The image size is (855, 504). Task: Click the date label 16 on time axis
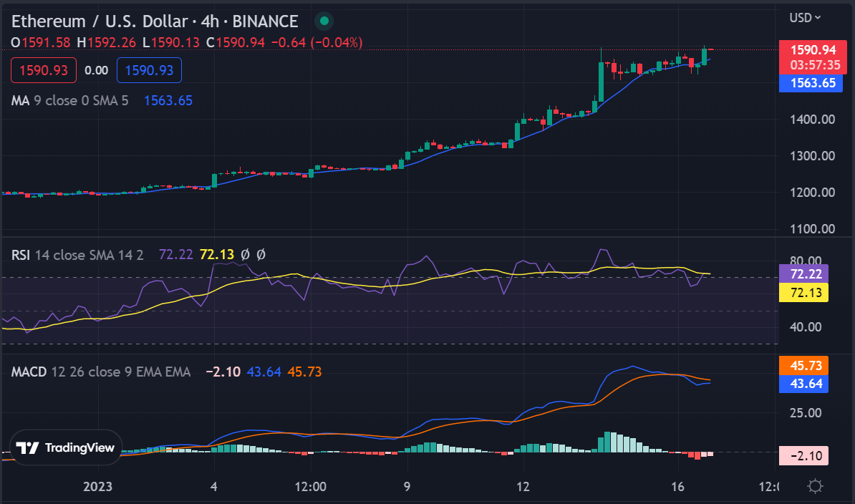pyautogui.click(x=678, y=487)
